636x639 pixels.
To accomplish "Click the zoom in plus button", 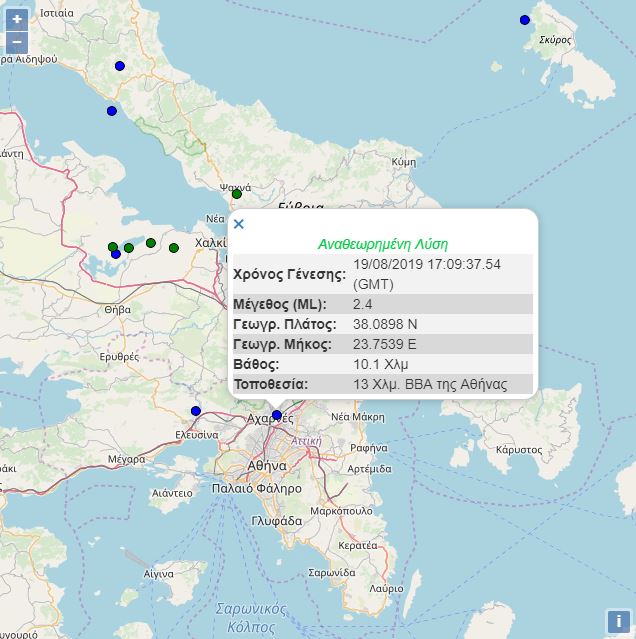I will 17,19.
